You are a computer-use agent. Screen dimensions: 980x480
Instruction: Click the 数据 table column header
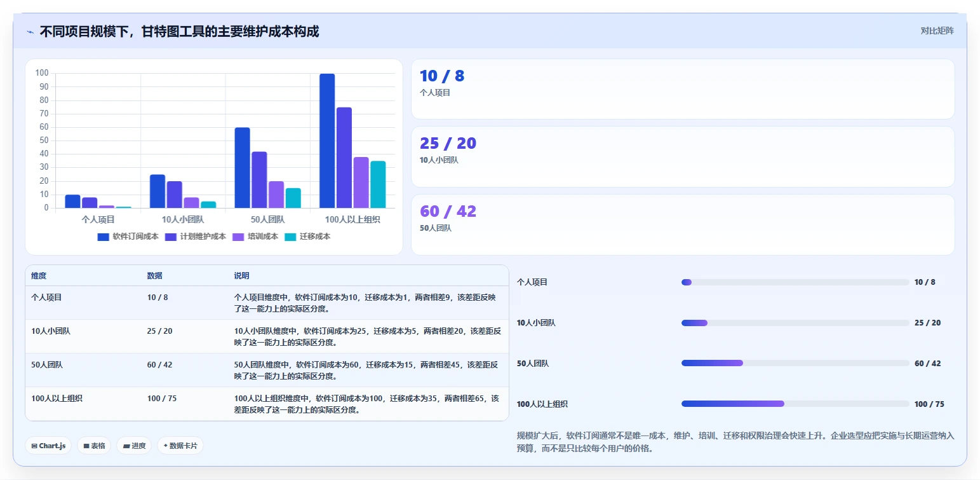pos(154,276)
